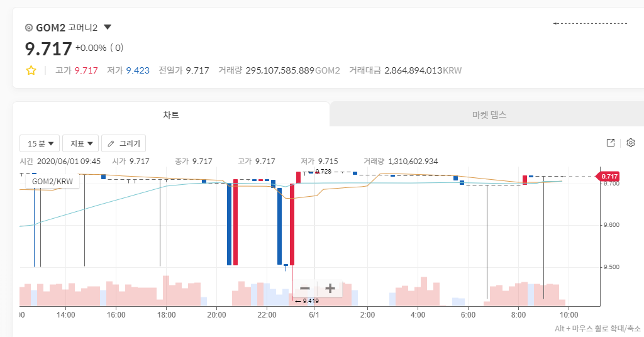The width and height of the screenshot is (644, 337).
Task: Select the 차트 tab
Action: point(171,115)
